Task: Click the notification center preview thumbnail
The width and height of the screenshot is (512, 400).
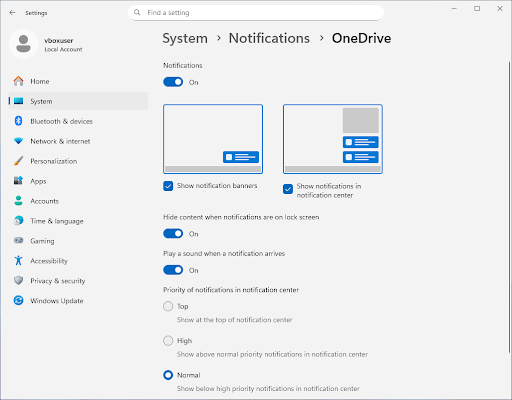Action: click(333, 139)
